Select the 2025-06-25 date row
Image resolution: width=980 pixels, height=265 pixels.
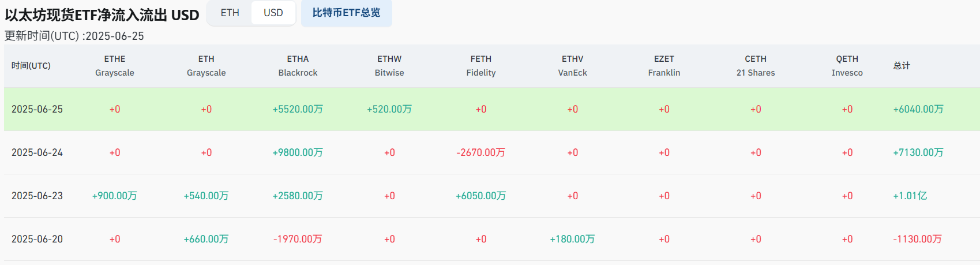(x=37, y=109)
